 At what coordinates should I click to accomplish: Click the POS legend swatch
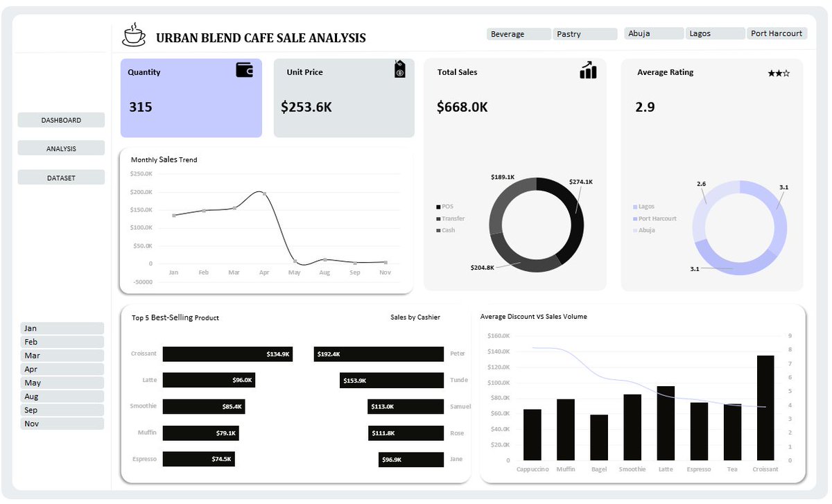coord(438,207)
